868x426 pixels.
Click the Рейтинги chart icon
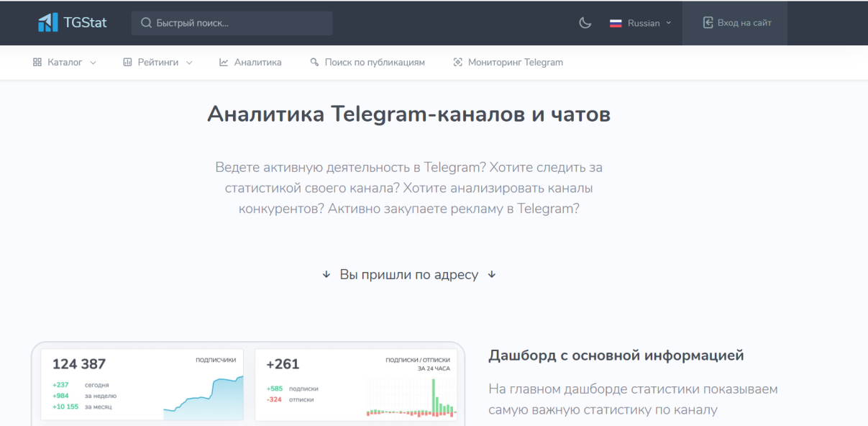coord(127,63)
